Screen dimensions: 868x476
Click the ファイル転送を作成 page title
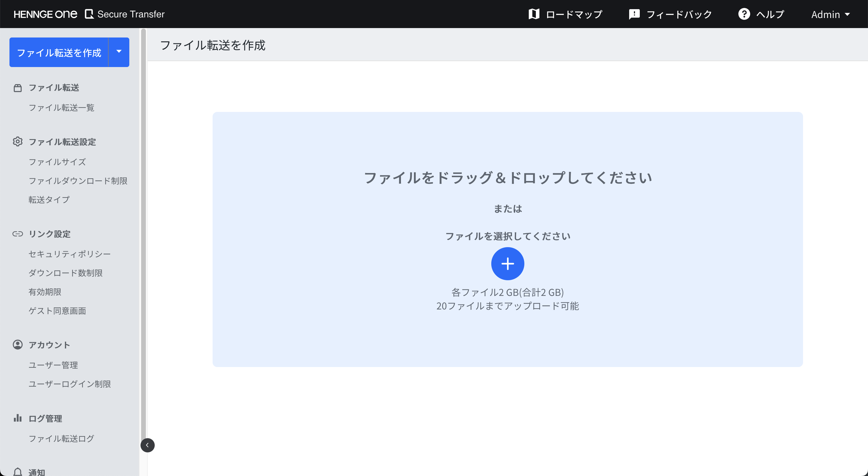[x=213, y=45]
